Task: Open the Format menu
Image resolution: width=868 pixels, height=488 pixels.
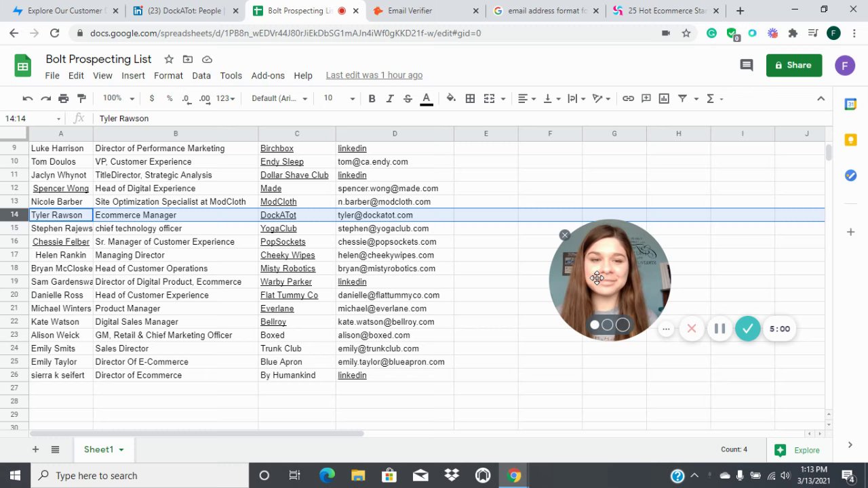Action: tap(168, 75)
